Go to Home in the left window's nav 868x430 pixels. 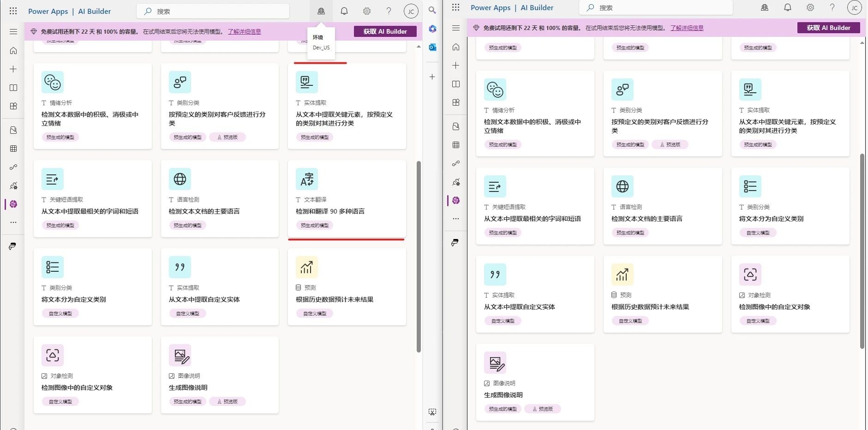13,51
